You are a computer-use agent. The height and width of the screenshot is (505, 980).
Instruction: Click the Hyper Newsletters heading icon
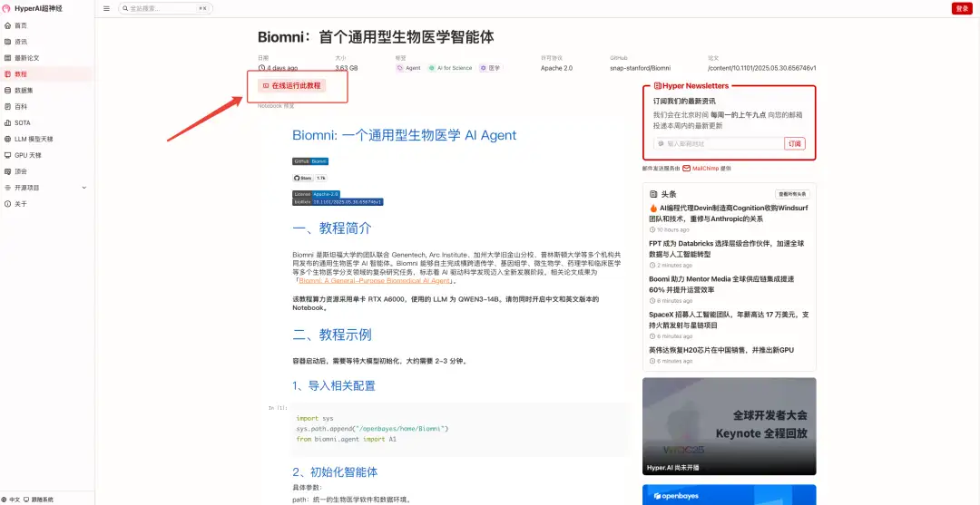(x=658, y=85)
